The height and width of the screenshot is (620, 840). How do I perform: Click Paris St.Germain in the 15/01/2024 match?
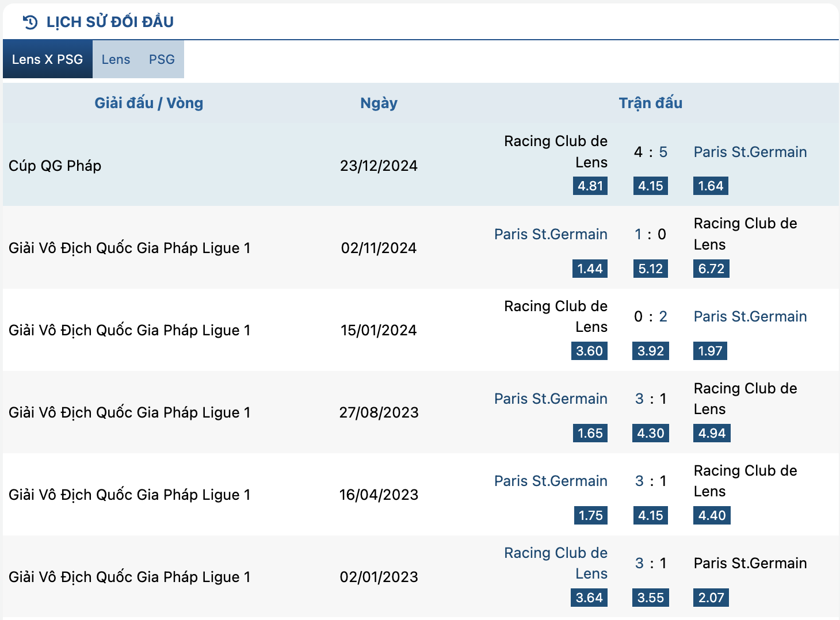pyautogui.click(x=750, y=316)
